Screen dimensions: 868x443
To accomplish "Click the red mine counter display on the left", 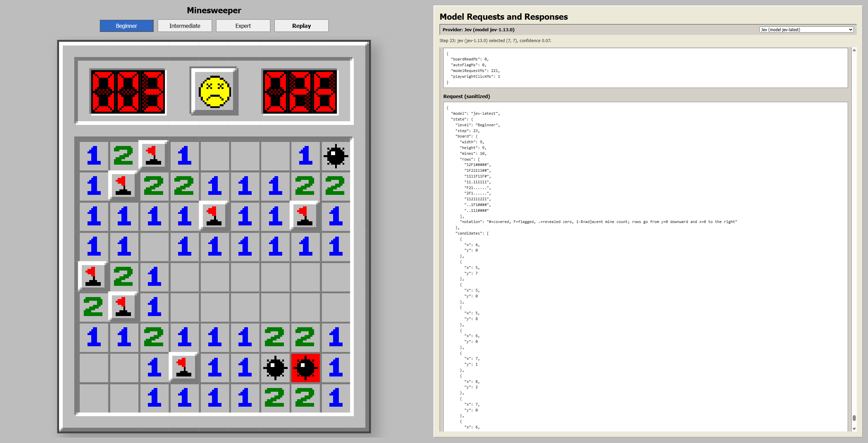I will (128, 92).
